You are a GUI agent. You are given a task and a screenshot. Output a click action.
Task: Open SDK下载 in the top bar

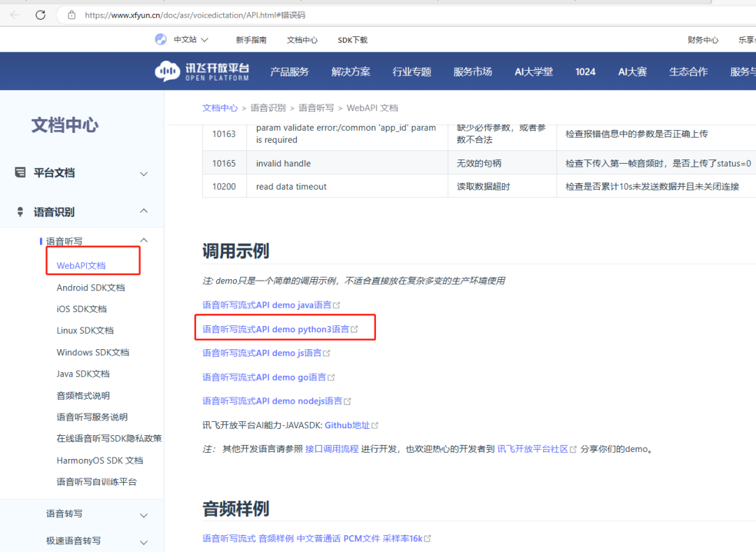352,40
